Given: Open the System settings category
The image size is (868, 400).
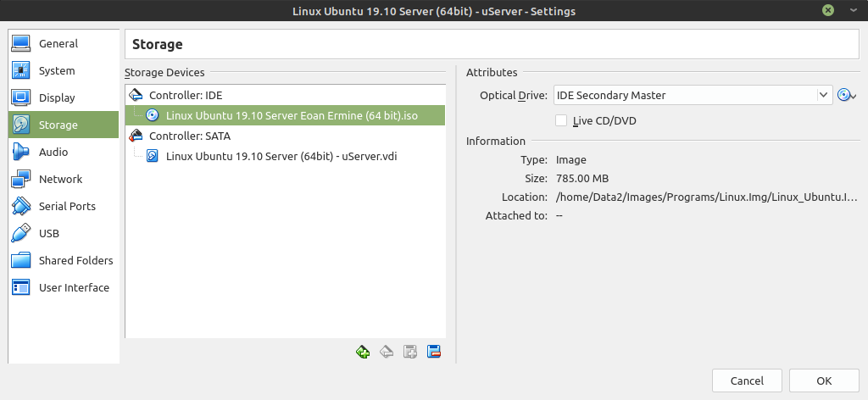Looking at the screenshot, I should 63,71.
